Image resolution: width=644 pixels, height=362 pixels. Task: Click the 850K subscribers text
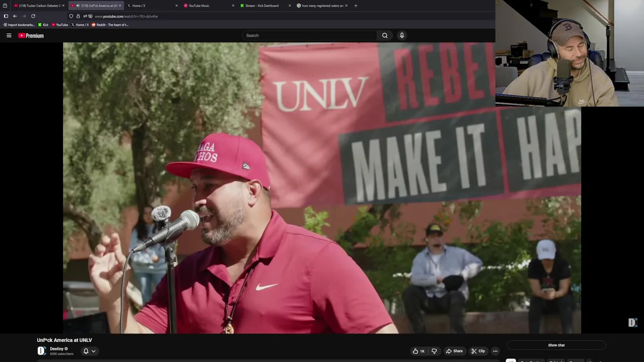click(x=61, y=354)
